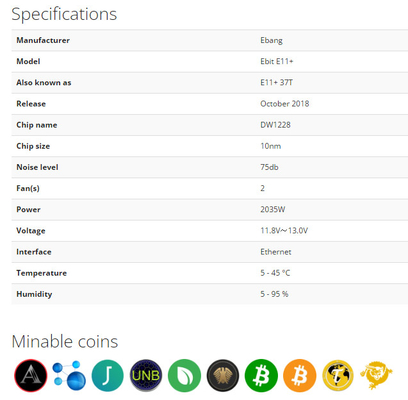408x400 pixels.
Task: Select the Ethernet interface value
Action: click(x=276, y=252)
